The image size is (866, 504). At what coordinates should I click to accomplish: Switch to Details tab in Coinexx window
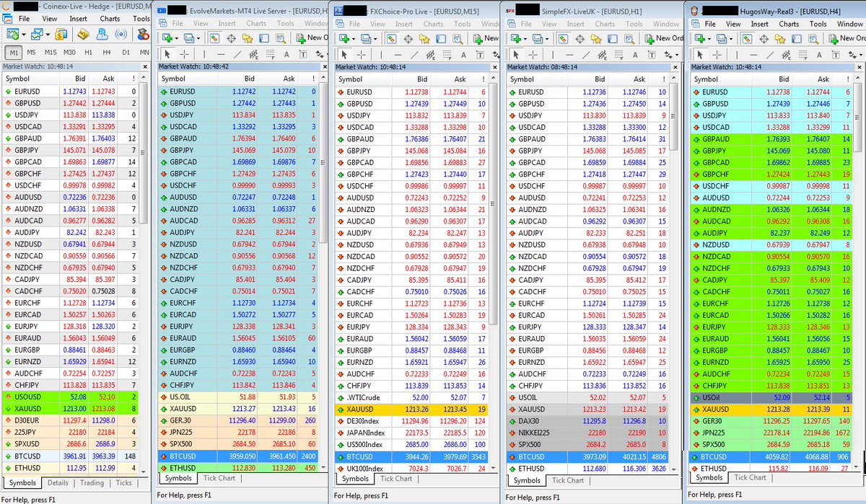58,483
